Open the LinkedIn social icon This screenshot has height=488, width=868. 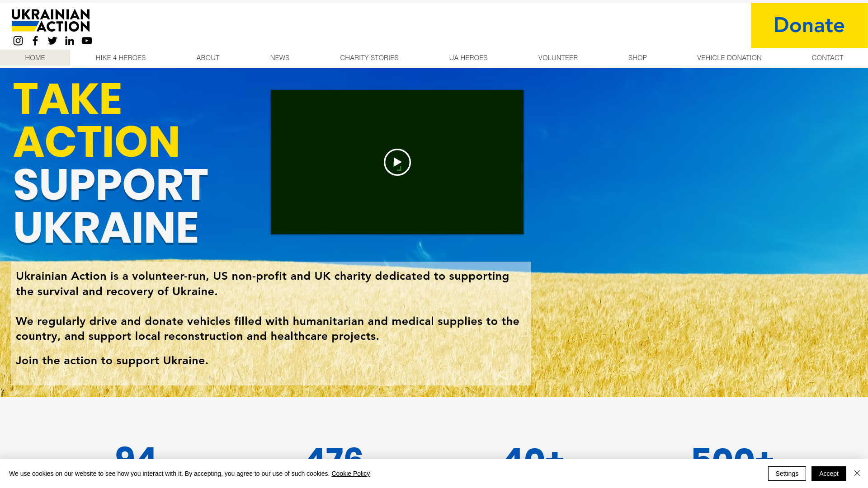(70, 41)
